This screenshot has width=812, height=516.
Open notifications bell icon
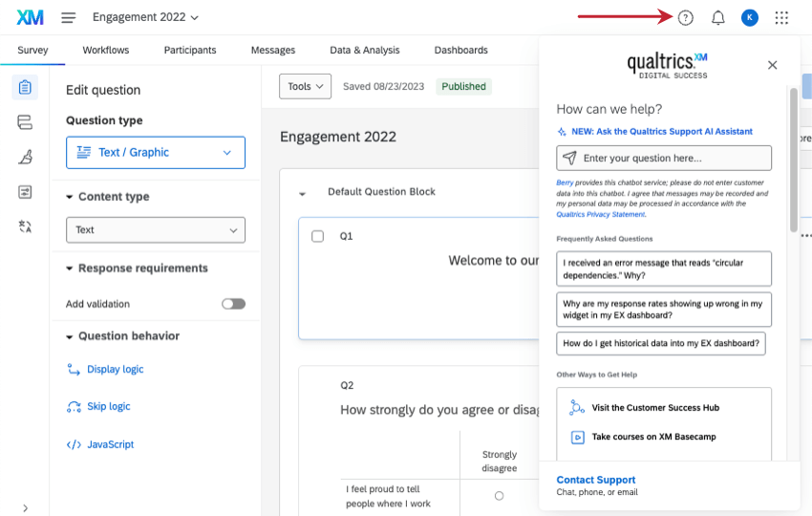click(x=717, y=17)
